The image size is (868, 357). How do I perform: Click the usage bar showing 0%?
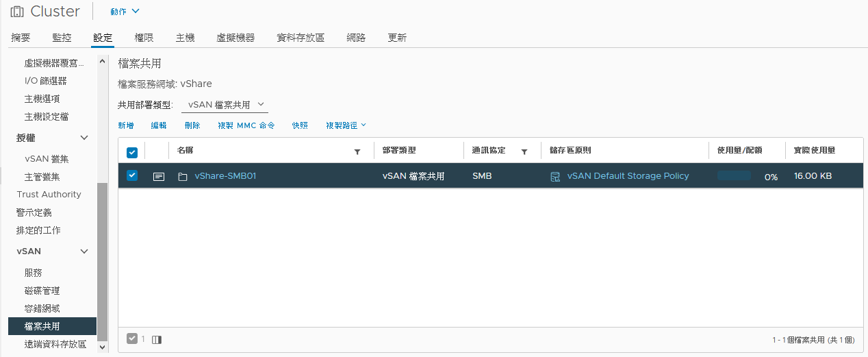(x=734, y=176)
